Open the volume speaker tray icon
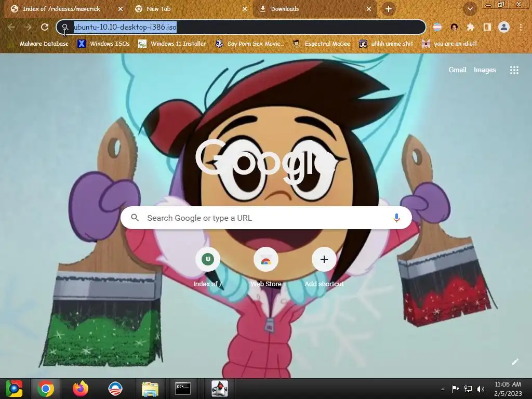This screenshot has width=532, height=399. [481, 389]
